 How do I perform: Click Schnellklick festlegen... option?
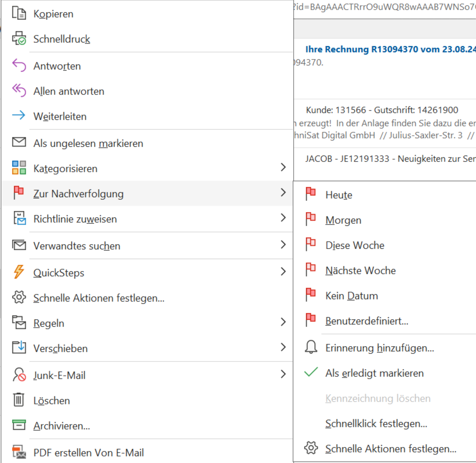[376, 423]
